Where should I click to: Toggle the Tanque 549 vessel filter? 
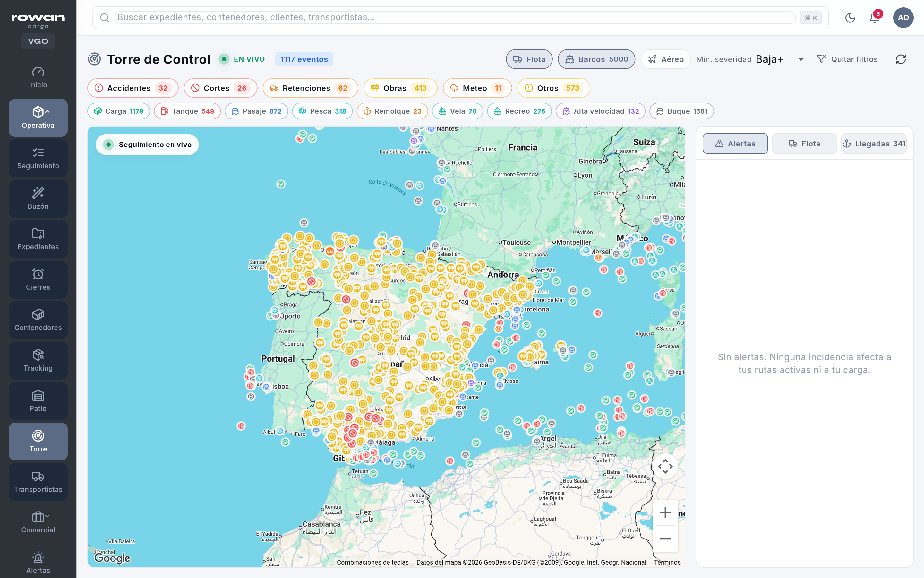pos(187,111)
